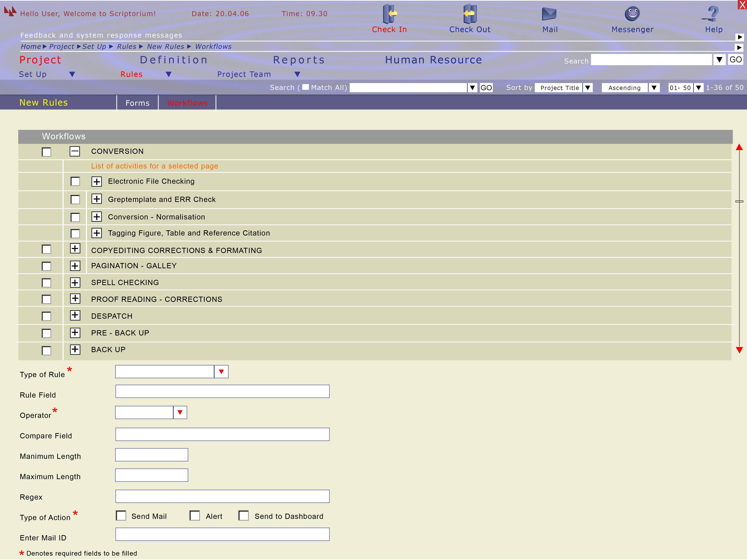The width and height of the screenshot is (747, 560).
Task: Check the SPELL CHECKING workflow checkbox
Action: [x=46, y=283]
